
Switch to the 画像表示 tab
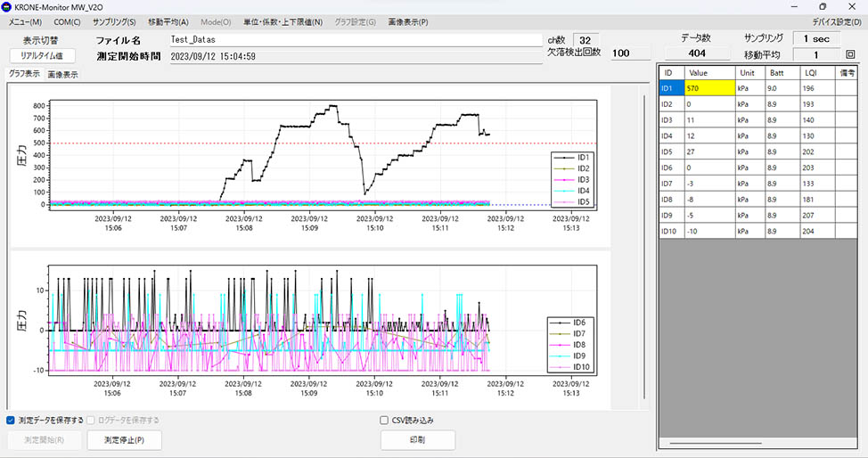pyautogui.click(x=62, y=74)
